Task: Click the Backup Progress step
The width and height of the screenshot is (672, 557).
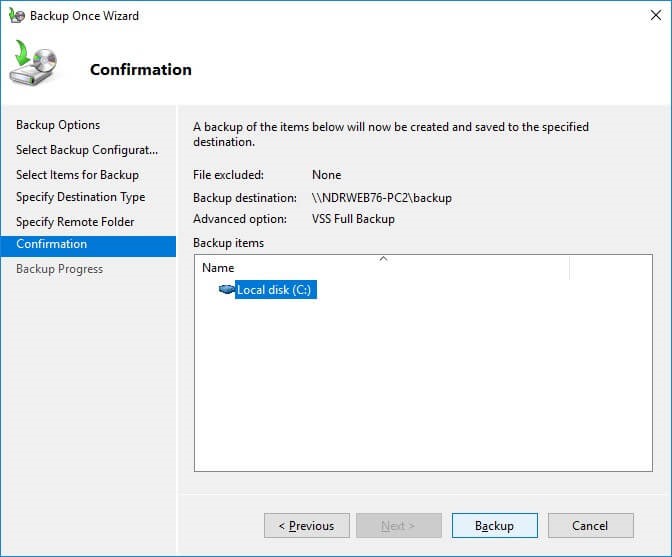Action: click(x=60, y=269)
